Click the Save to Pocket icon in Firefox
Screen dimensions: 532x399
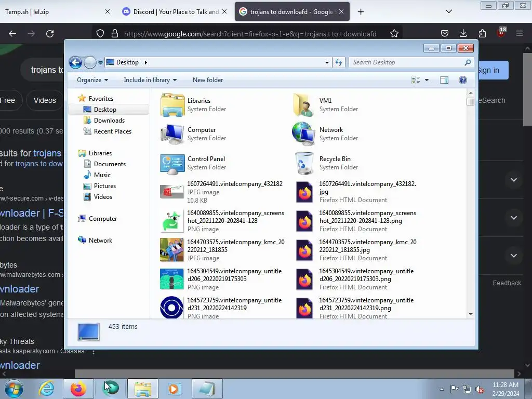[x=445, y=33]
